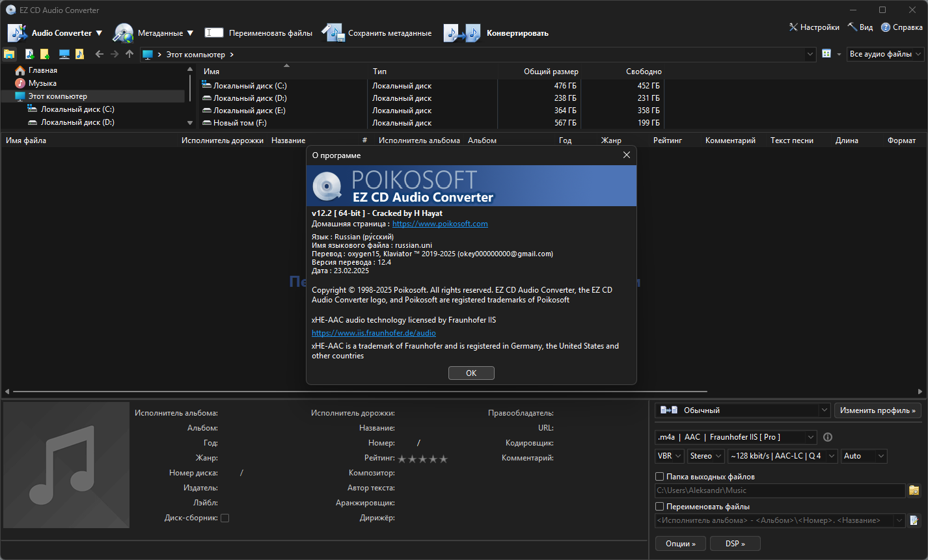Expand the address bar path history dropdown
This screenshot has height=560, width=928.
810,54
